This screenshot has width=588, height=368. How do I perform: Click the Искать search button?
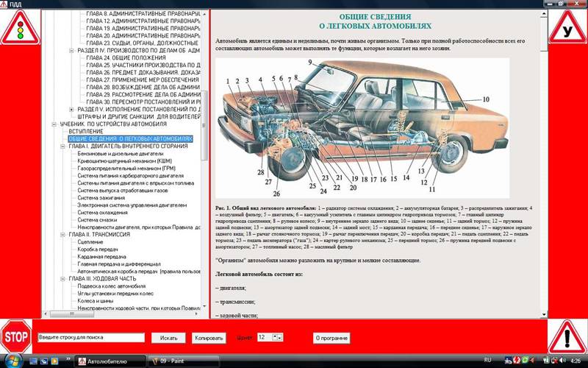[168, 338]
